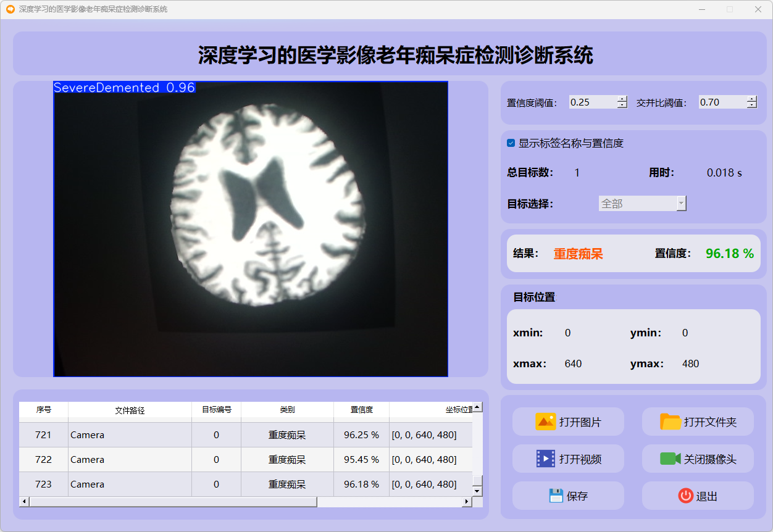Image resolution: width=773 pixels, height=532 pixels.
Task: Click the 类别 column header
Action: click(287, 410)
